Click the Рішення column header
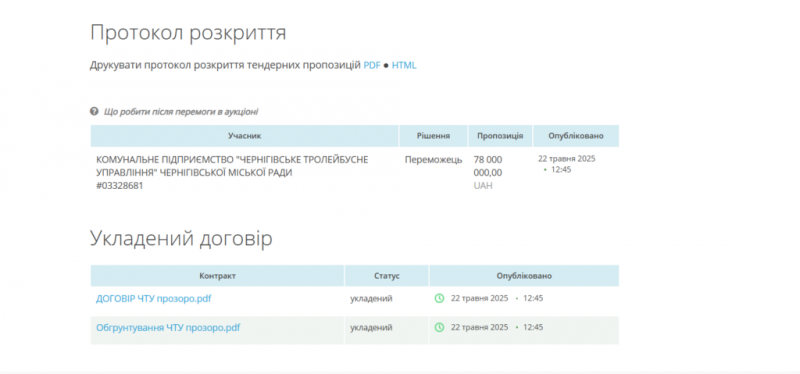 [433, 136]
